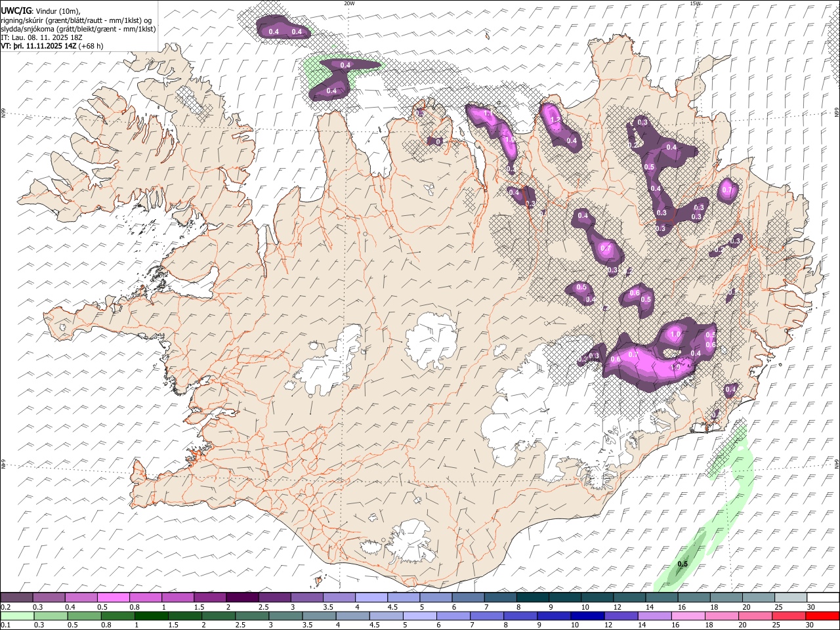The height and width of the screenshot is (630, 840).
Task: Click the bright pink 0.5 swatch in top legend
Action: tap(113, 597)
